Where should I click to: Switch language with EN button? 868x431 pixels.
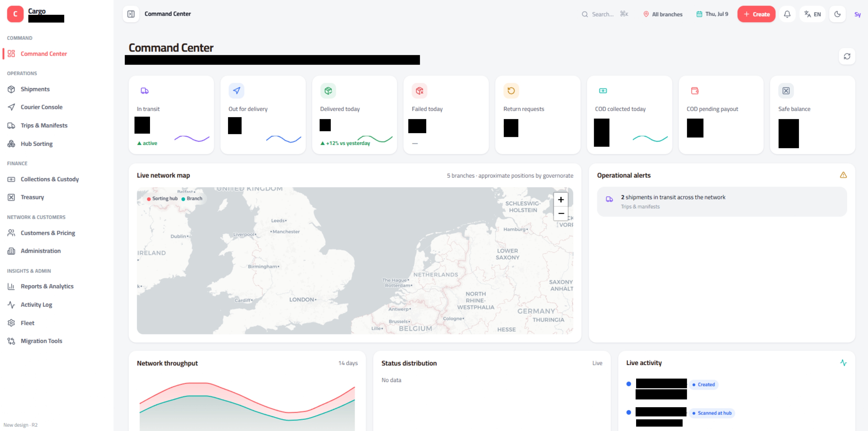(813, 14)
